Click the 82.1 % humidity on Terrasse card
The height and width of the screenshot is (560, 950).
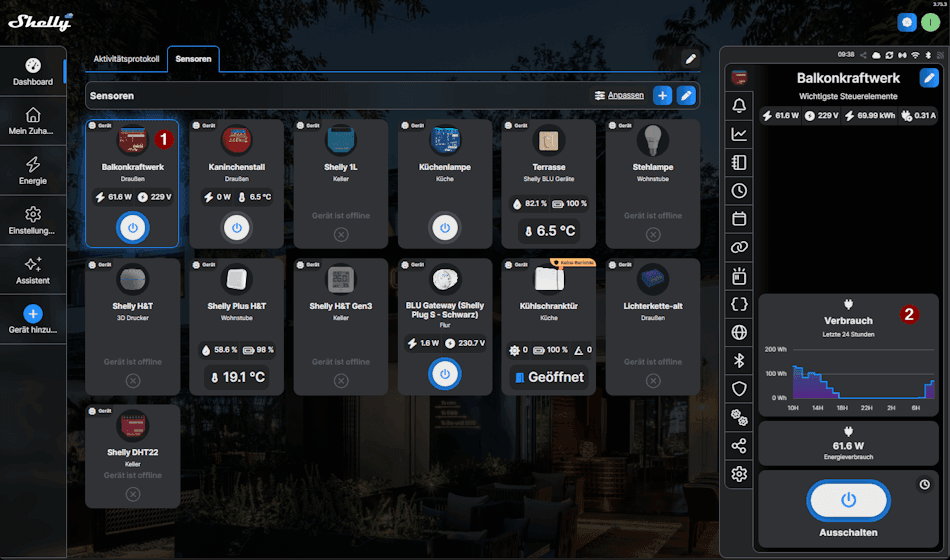(x=530, y=204)
